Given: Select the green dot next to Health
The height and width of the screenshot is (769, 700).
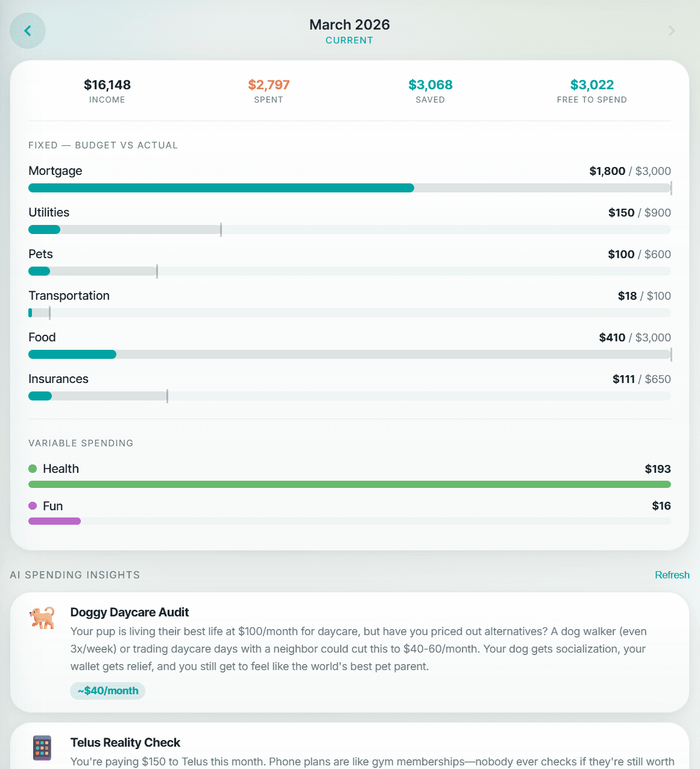Looking at the screenshot, I should [32, 468].
